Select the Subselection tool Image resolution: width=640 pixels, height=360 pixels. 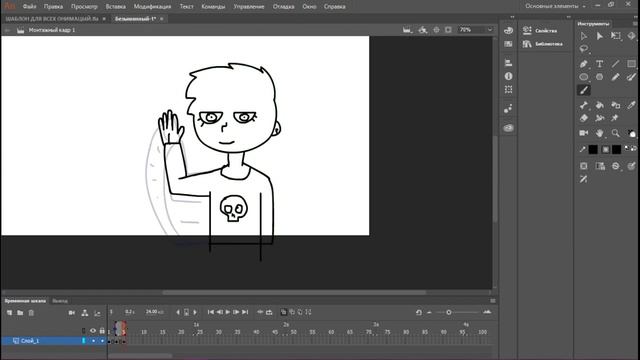coord(600,36)
